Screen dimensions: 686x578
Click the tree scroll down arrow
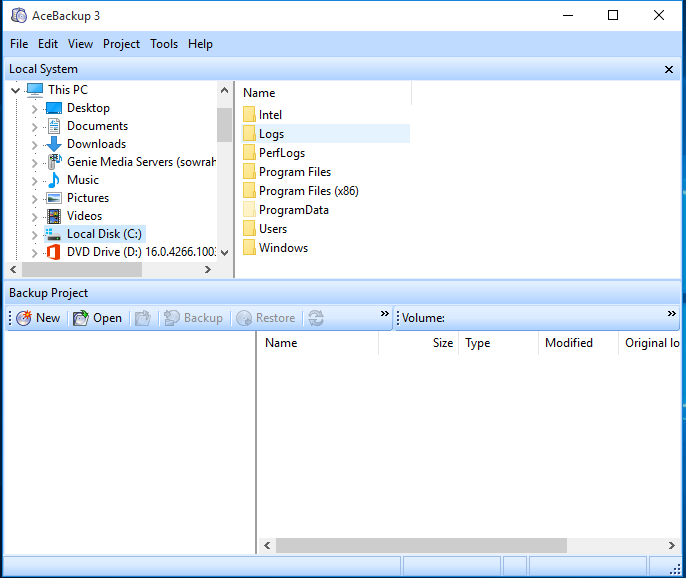click(224, 252)
